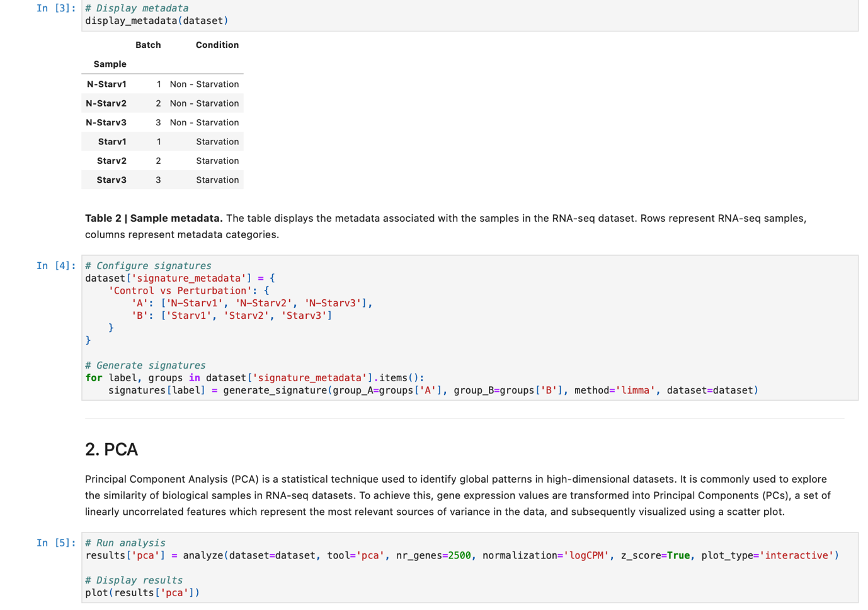
Task: Select the N-Starv3 table row label
Action: click(106, 123)
